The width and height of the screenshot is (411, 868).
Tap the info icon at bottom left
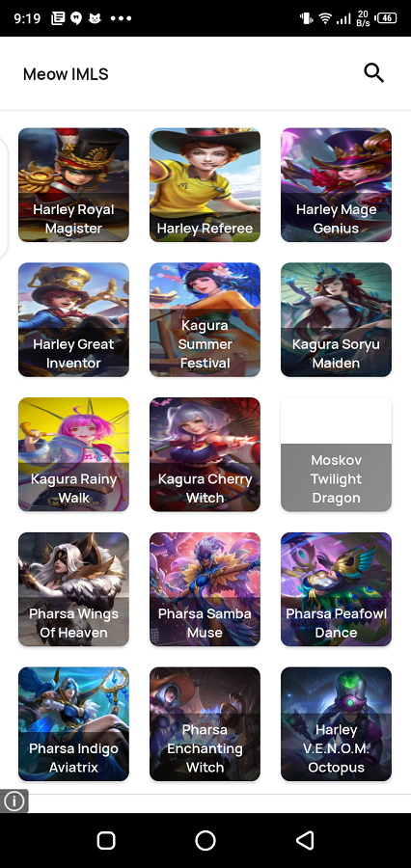(14, 800)
